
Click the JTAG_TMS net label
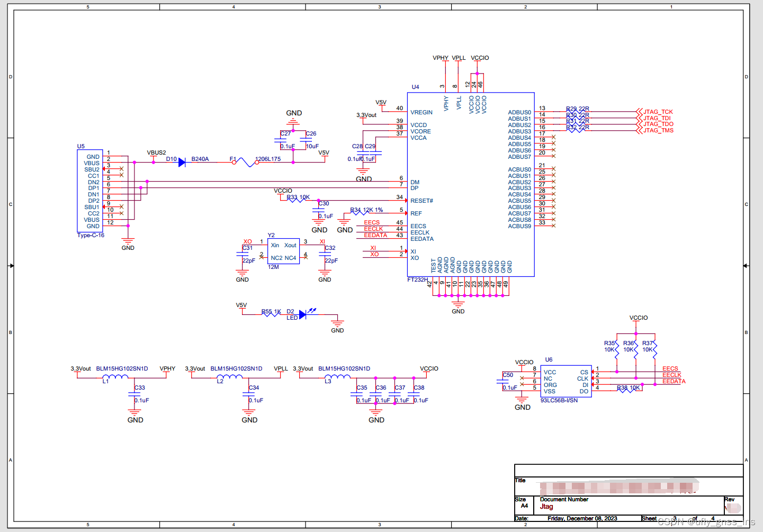coord(659,131)
